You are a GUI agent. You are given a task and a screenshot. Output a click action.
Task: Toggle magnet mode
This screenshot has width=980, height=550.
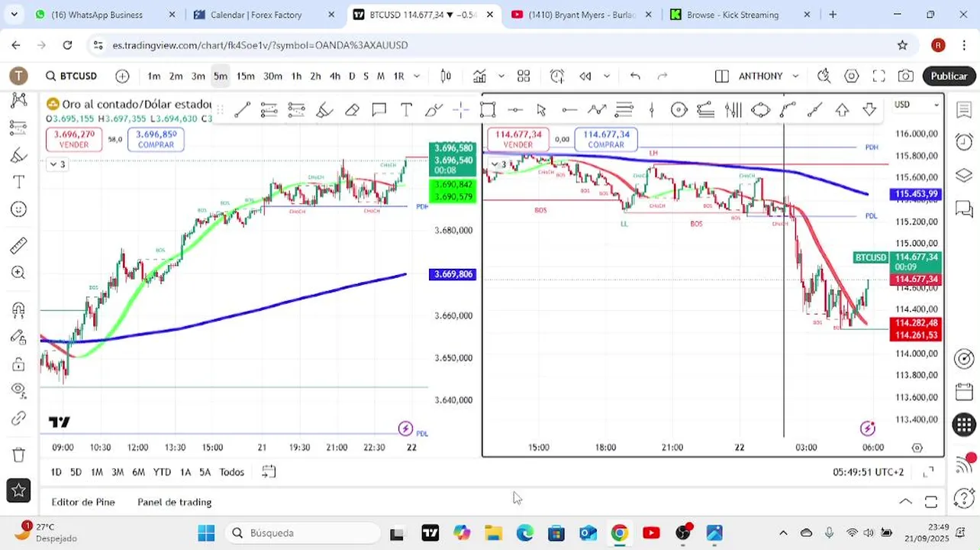click(19, 309)
